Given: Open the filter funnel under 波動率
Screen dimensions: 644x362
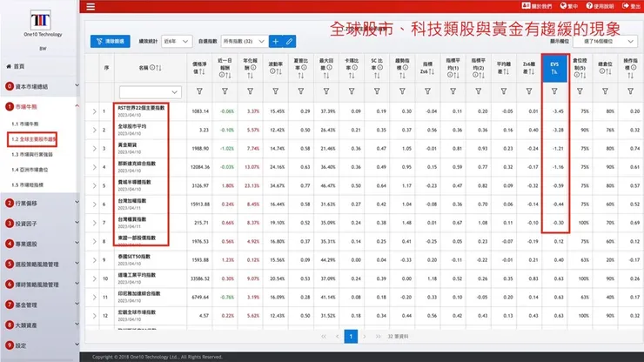Looking at the screenshot, I should pyautogui.click(x=276, y=91).
